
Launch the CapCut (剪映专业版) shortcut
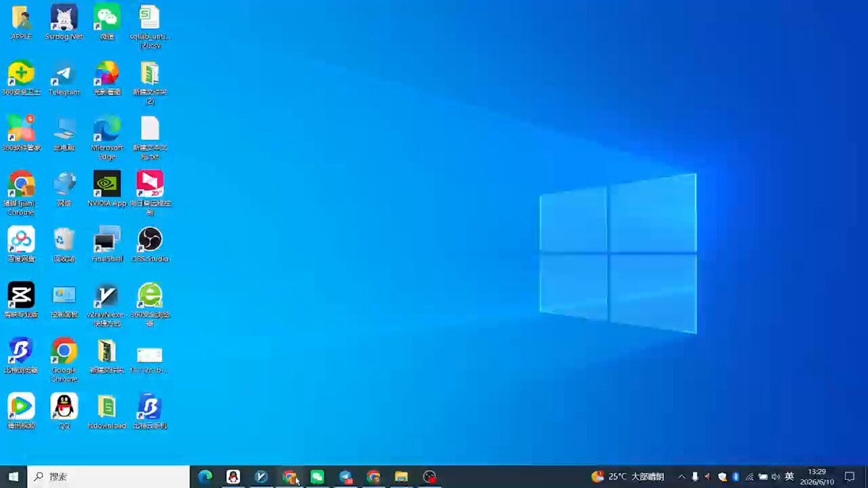pos(21,300)
